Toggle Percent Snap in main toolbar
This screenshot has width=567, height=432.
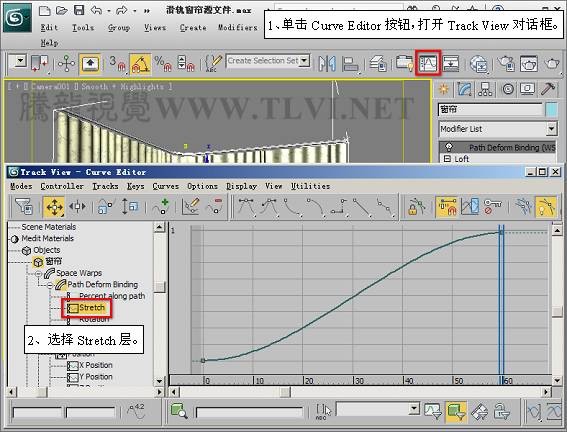pos(163,64)
